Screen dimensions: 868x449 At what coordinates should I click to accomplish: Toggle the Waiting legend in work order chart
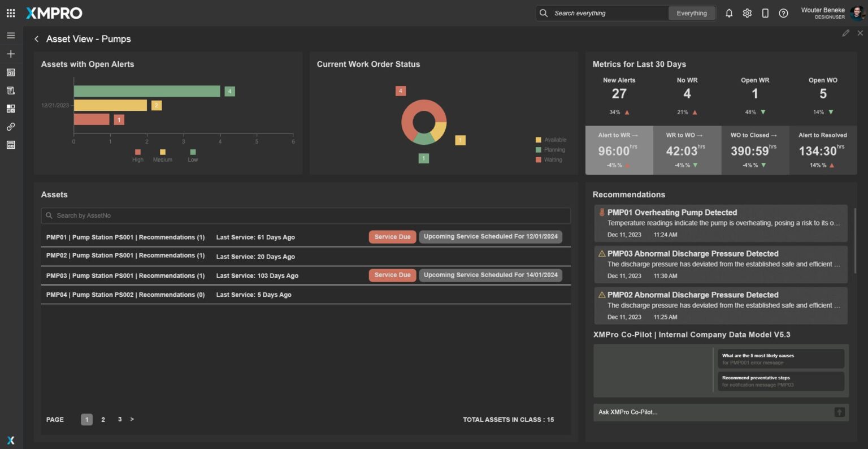[549, 160]
